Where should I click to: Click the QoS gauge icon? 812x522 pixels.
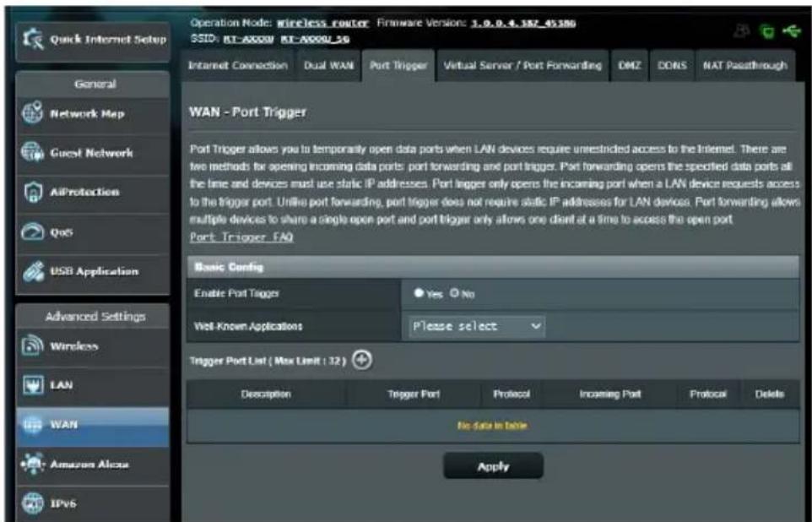pyautogui.click(x=32, y=231)
